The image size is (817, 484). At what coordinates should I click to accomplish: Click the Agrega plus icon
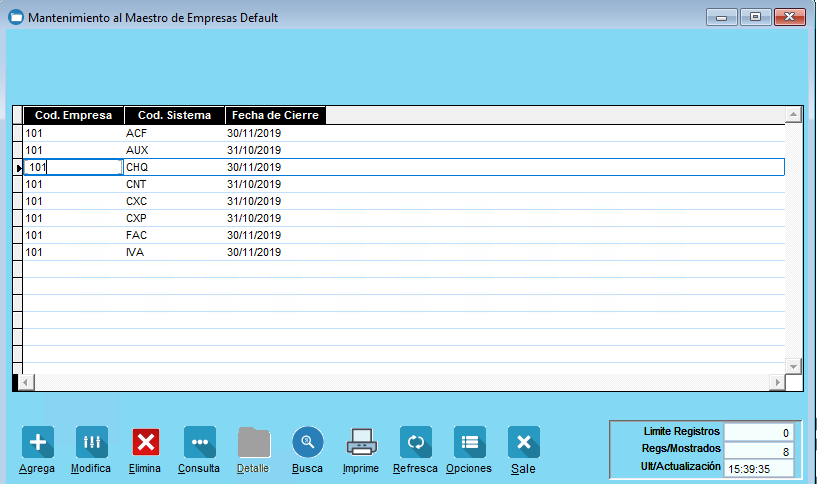pyautogui.click(x=38, y=442)
